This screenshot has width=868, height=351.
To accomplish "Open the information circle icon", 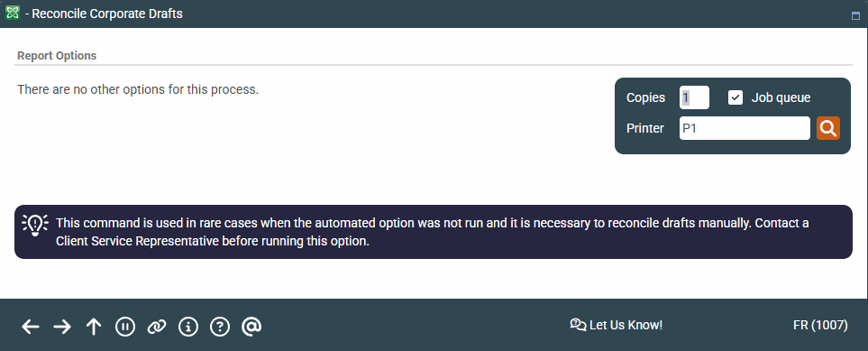I will point(188,327).
